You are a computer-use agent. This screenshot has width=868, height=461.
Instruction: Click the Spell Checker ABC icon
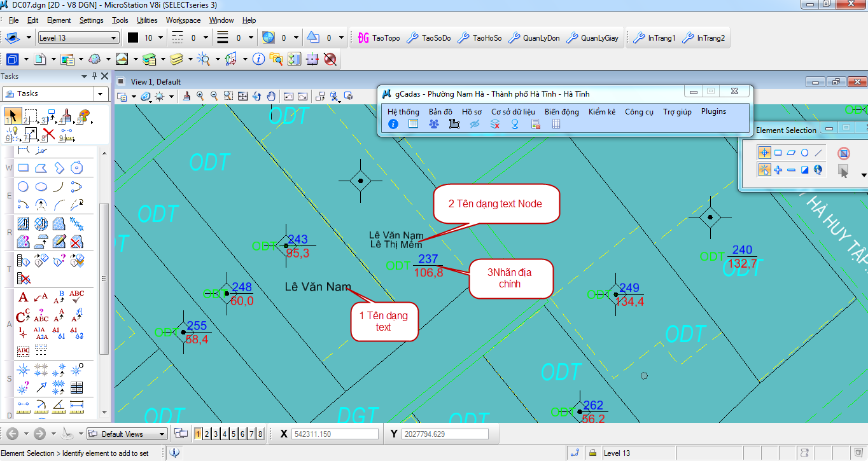click(77, 297)
